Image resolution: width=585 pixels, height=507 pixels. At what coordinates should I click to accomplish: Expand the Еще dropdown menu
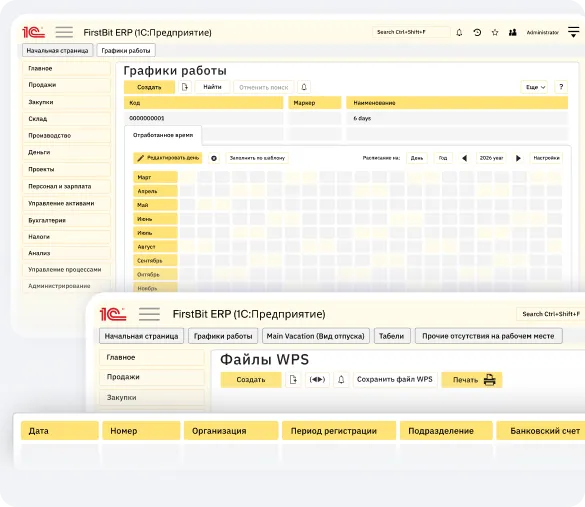pyautogui.click(x=535, y=87)
